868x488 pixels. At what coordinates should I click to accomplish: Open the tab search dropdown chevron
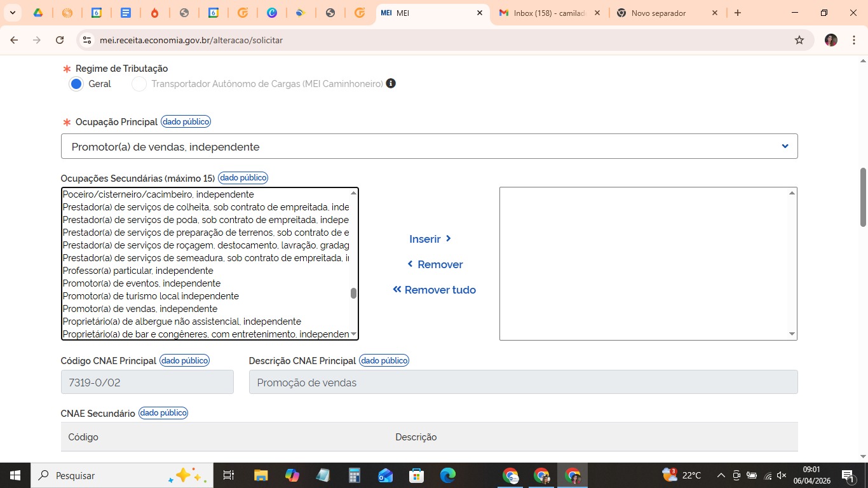tap(12, 13)
